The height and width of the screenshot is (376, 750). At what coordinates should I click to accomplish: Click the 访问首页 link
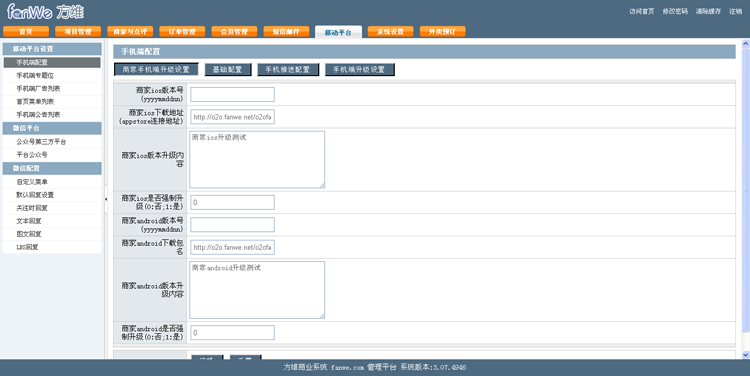(x=641, y=11)
